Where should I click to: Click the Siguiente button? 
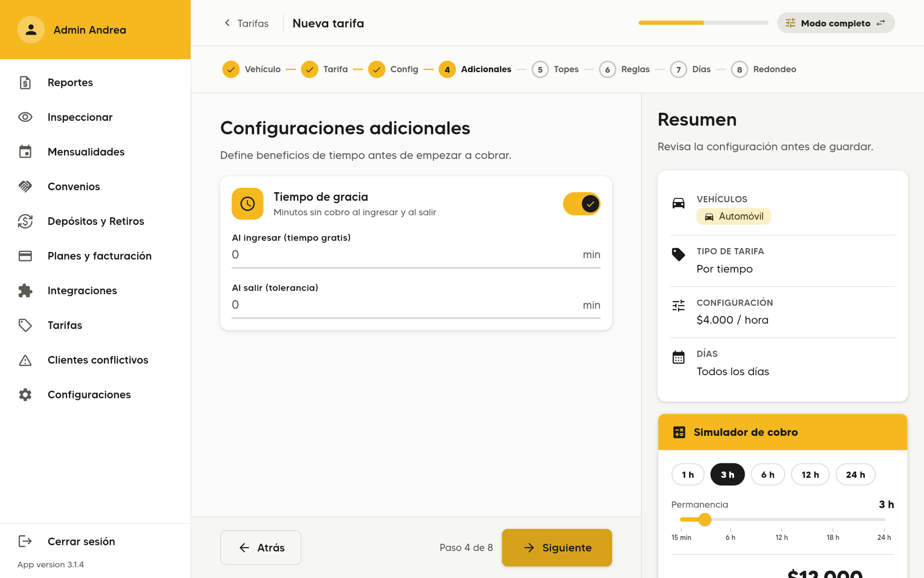click(x=557, y=548)
